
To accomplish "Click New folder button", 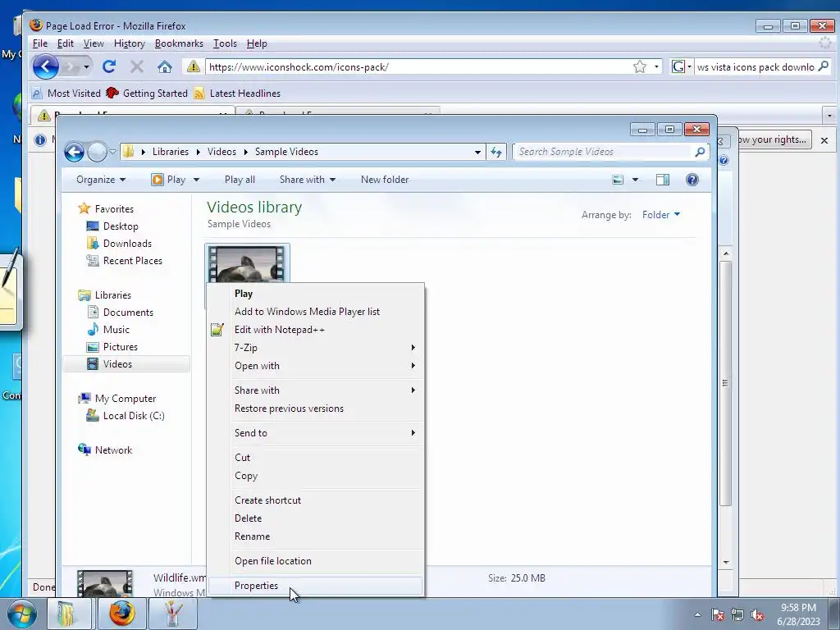I will 385,180.
